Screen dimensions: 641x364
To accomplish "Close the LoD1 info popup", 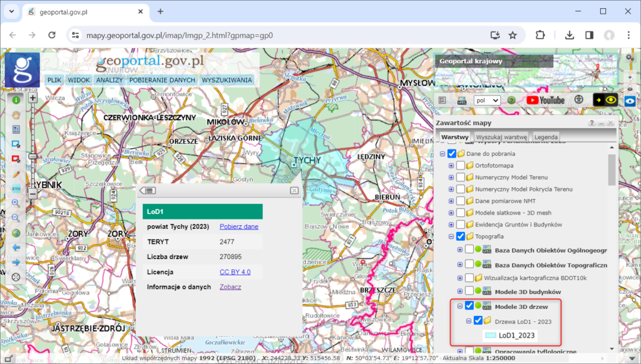I will coord(294,190).
